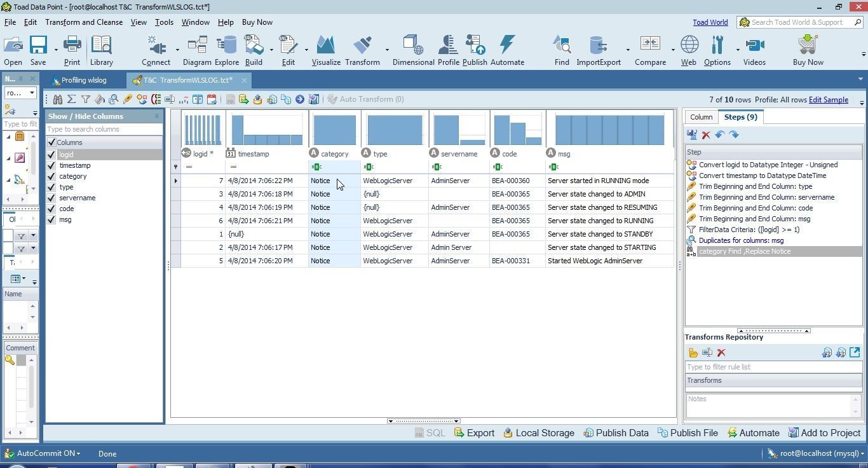868x468 pixels.
Task: Open the Save button dropdown arrow
Action: click(56, 50)
